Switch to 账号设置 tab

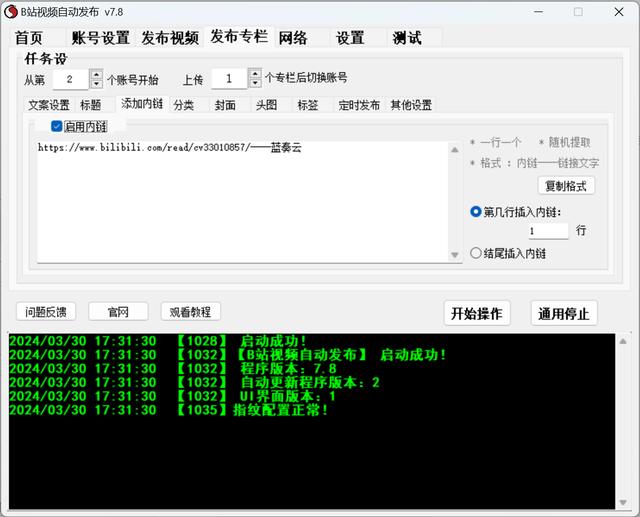point(100,38)
